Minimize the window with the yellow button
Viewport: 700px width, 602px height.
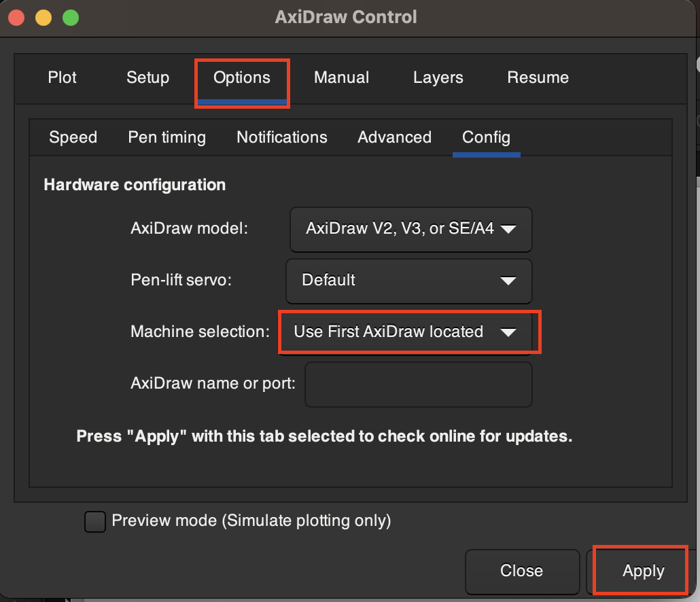[43, 18]
